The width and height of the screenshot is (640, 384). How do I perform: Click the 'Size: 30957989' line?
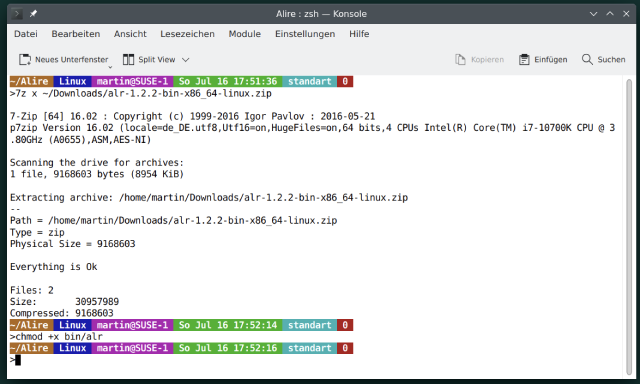[x=64, y=302]
